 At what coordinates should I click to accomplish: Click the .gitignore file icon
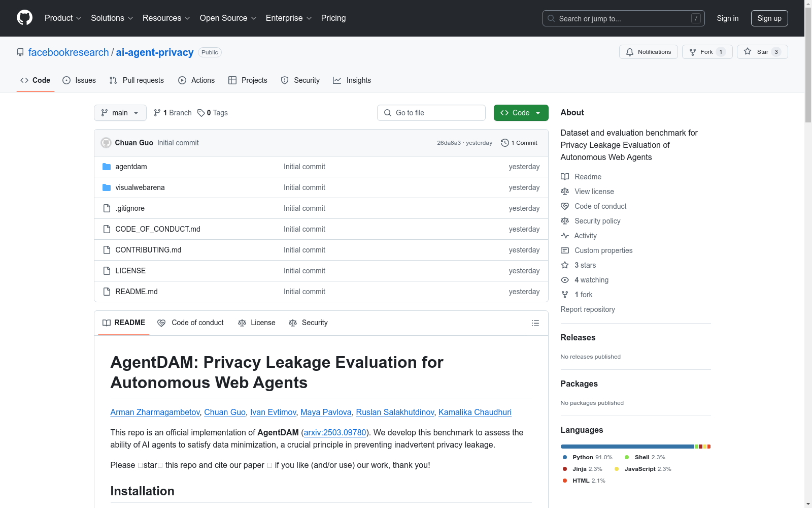(x=107, y=208)
